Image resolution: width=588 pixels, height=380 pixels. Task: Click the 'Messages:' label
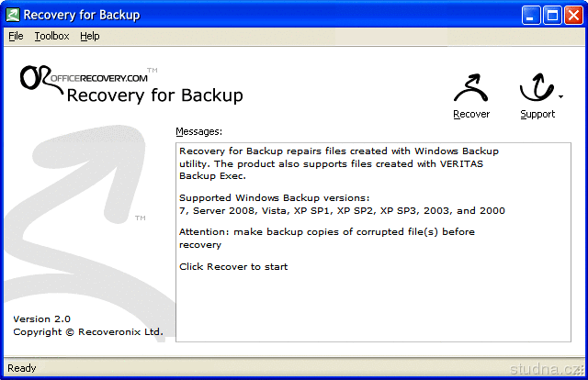(x=198, y=131)
